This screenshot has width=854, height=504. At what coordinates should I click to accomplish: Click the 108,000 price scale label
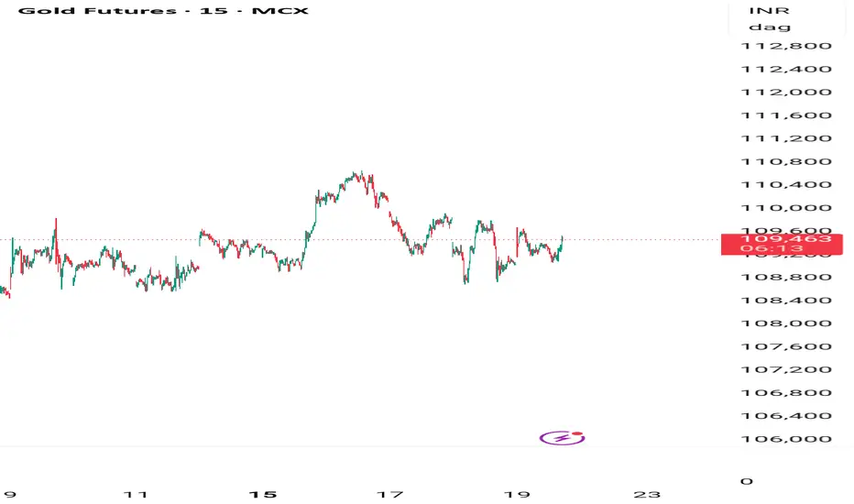tap(789, 323)
